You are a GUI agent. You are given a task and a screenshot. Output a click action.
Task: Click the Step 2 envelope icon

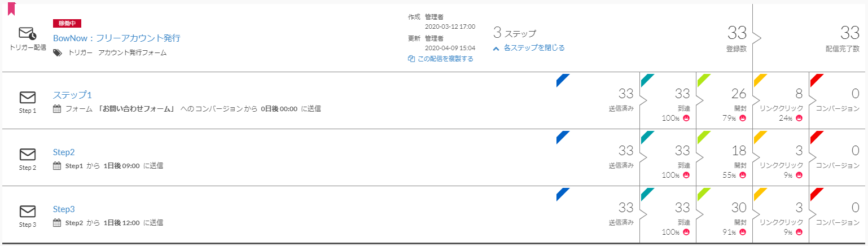click(x=28, y=154)
